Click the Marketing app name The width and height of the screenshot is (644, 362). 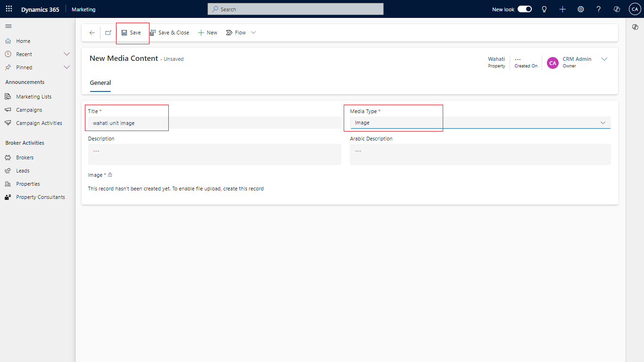coord(83,9)
